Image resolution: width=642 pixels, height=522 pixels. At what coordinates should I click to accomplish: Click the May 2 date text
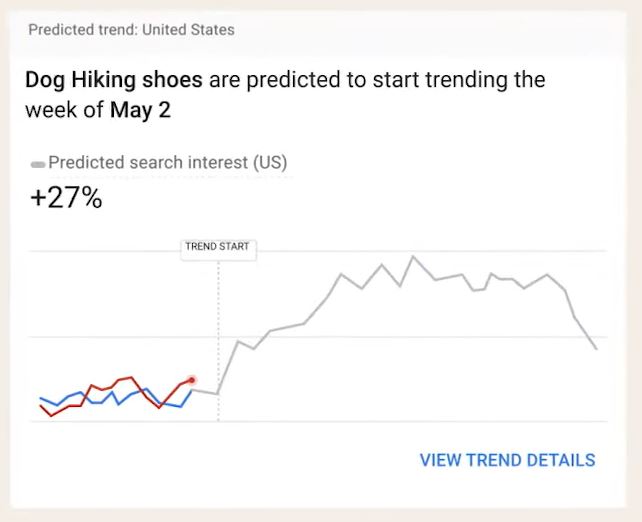(x=140, y=110)
